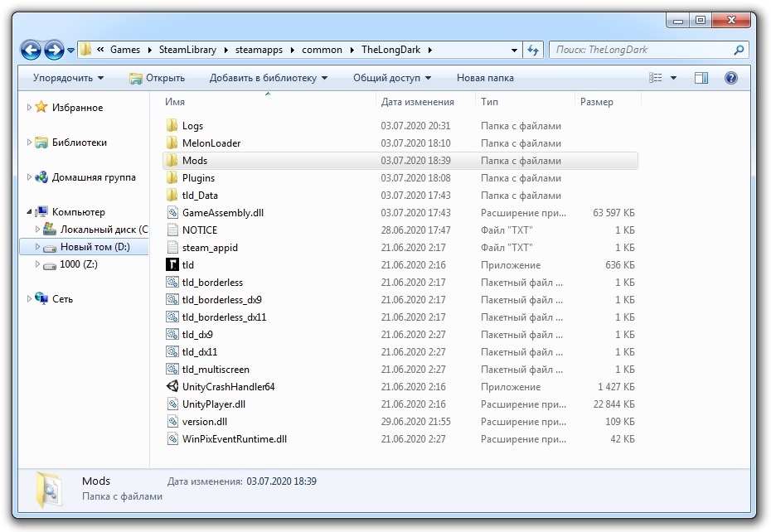Sort by Тип column header
This screenshot has width=771, height=532.
click(489, 102)
